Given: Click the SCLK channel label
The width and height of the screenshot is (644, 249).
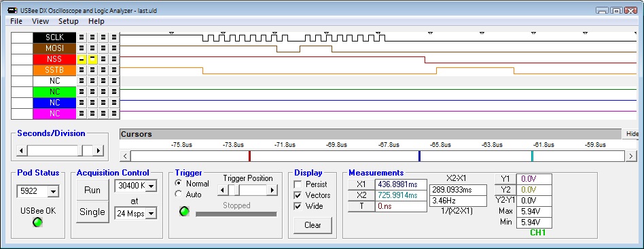Looking at the screenshot, I should click(54, 37).
